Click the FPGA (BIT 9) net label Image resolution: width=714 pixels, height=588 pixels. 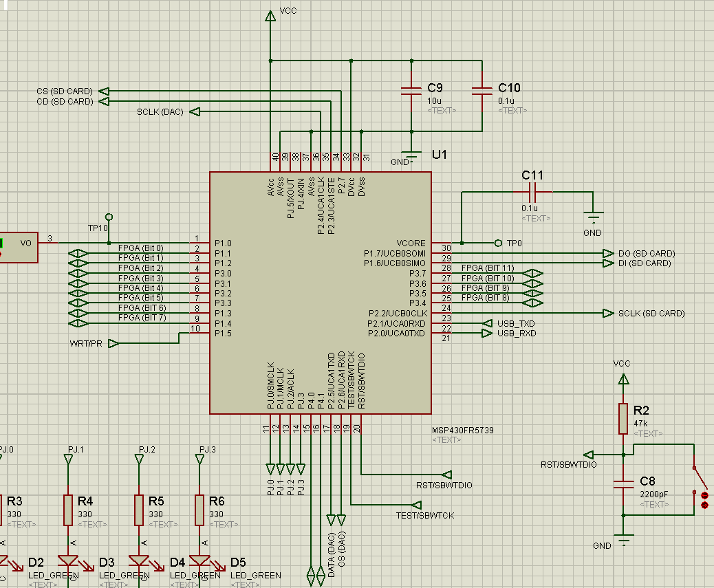[486, 288]
